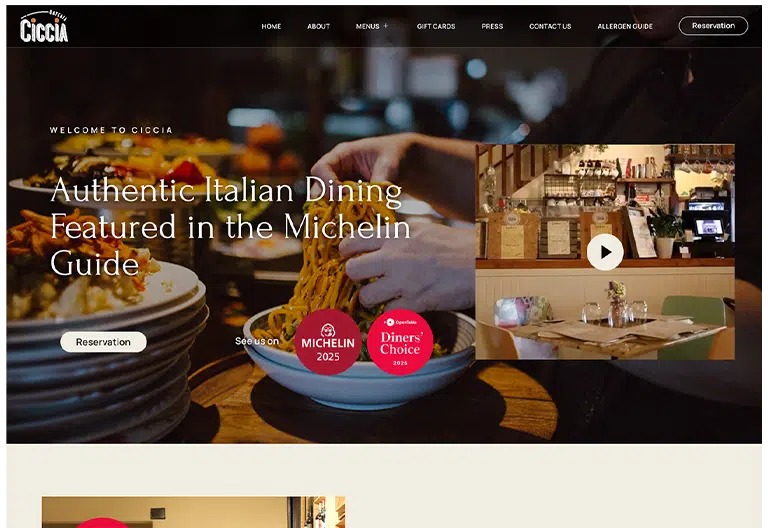The width and height of the screenshot is (768, 528).
Task: Click the restaurant interior video thumbnail
Action: [x=605, y=252]
